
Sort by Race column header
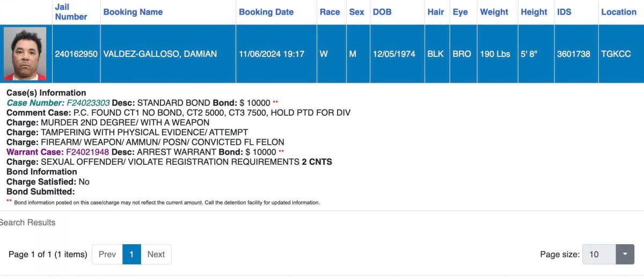330,12
